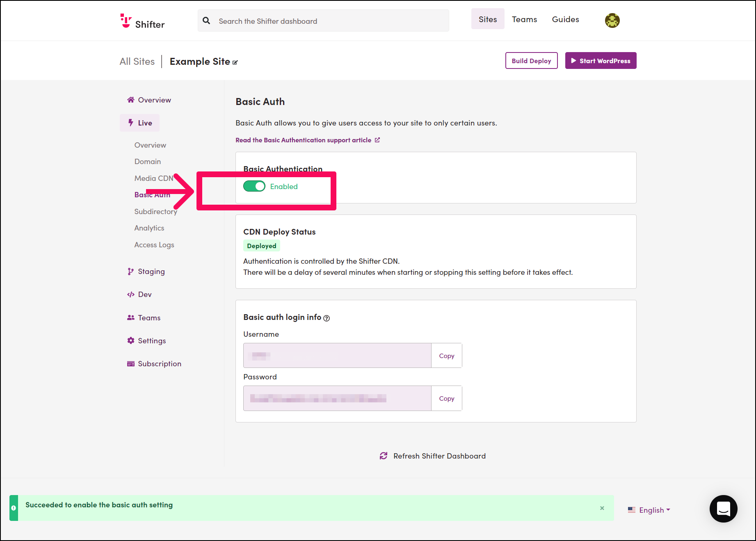The image size is (756, 541).
Task: Click the Example Site title
Action: [200, 62]
